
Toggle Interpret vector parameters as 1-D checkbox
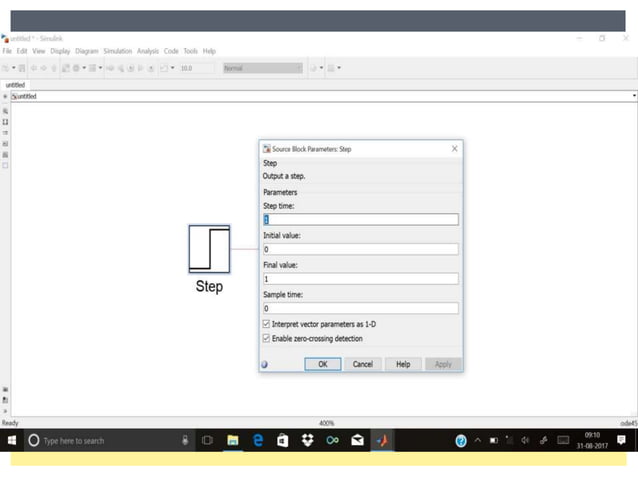[x=267, y=324]
